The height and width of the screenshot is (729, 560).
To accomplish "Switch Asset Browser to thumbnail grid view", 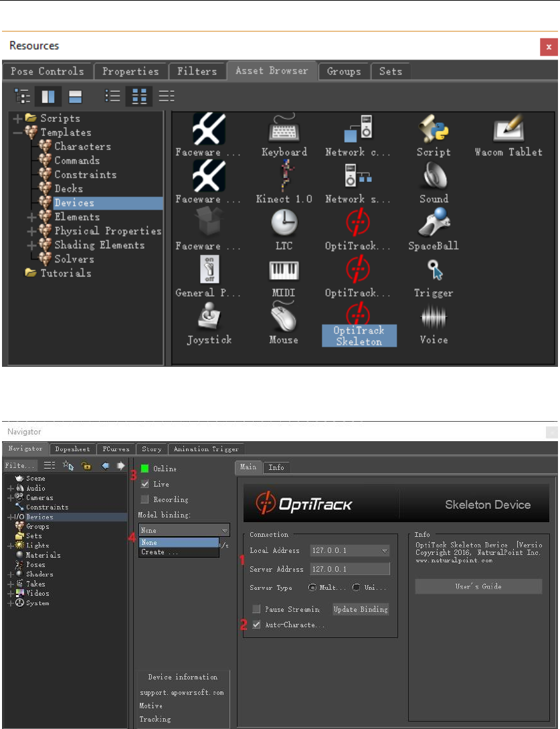I will click(139, 96).
